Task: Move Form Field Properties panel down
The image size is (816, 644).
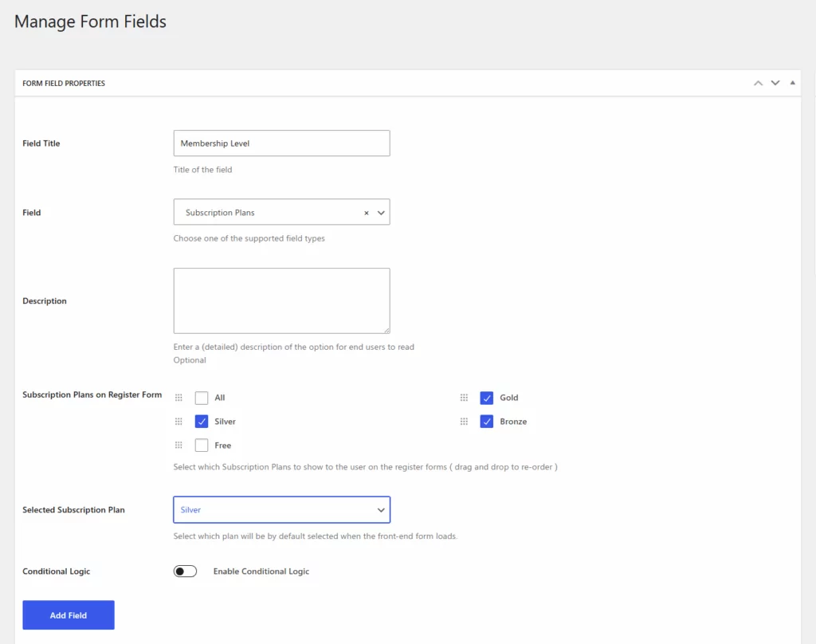Action: pyautogui.click(x=775, y=84)
